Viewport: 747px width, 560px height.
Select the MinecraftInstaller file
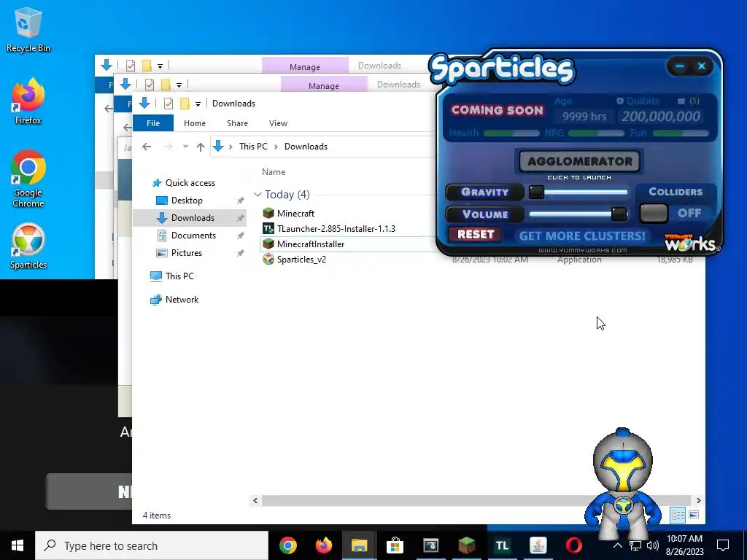point(311,244)
